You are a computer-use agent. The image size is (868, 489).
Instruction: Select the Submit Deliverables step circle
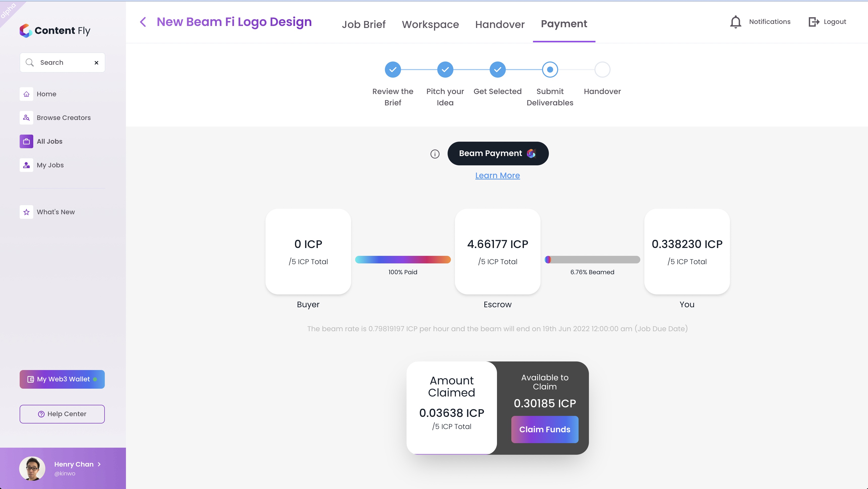tap(550, 70)
